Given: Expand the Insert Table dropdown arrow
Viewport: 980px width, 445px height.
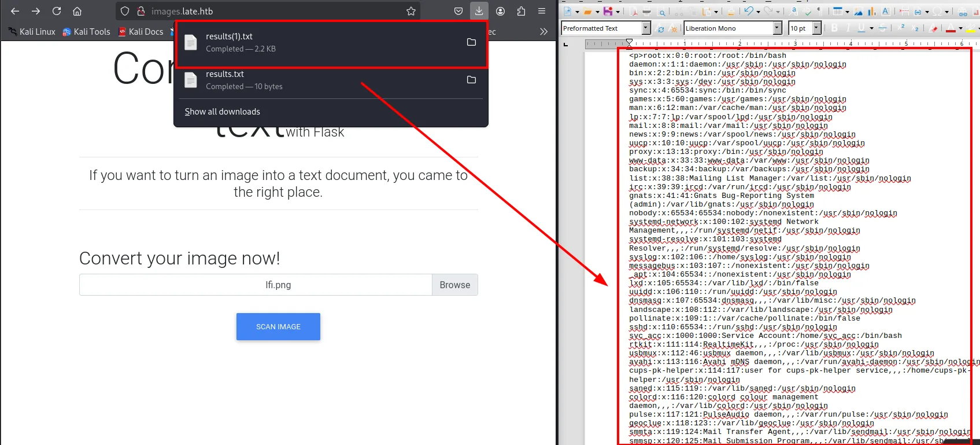Looking at the screenshot, I should coord(847,12).
